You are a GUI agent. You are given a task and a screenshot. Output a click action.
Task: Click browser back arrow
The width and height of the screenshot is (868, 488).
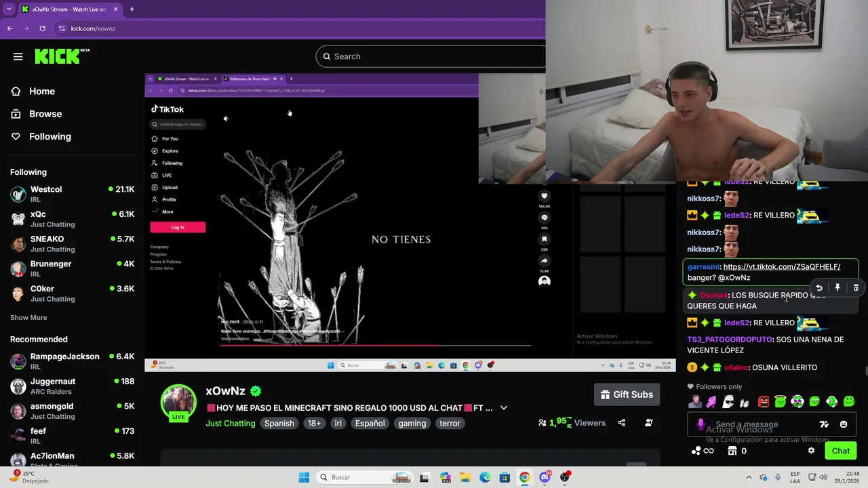click(9, 28)
